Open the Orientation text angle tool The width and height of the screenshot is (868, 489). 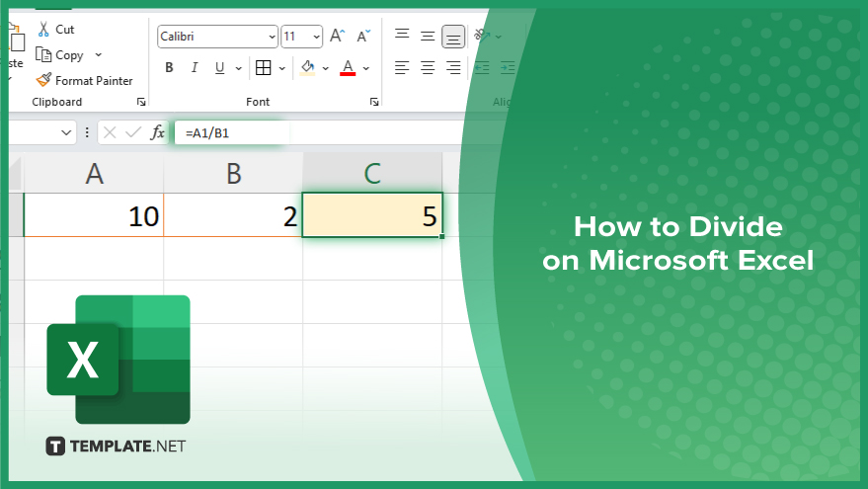point(483,36)
